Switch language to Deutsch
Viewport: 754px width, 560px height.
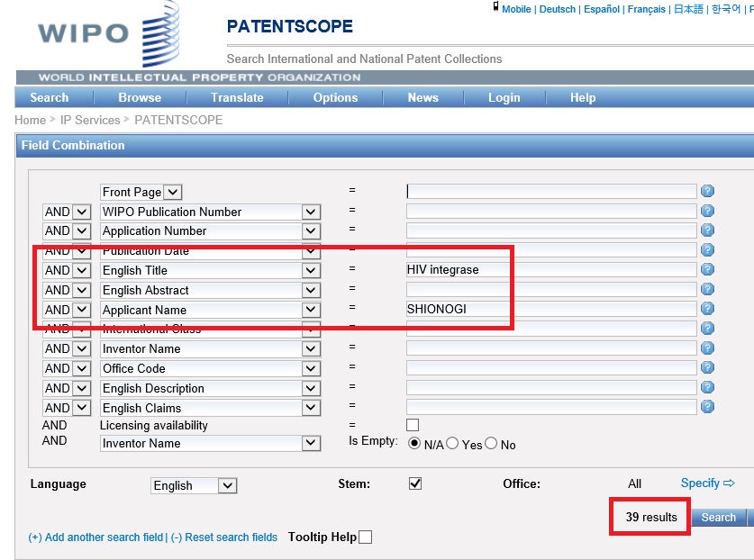point(558,9)
